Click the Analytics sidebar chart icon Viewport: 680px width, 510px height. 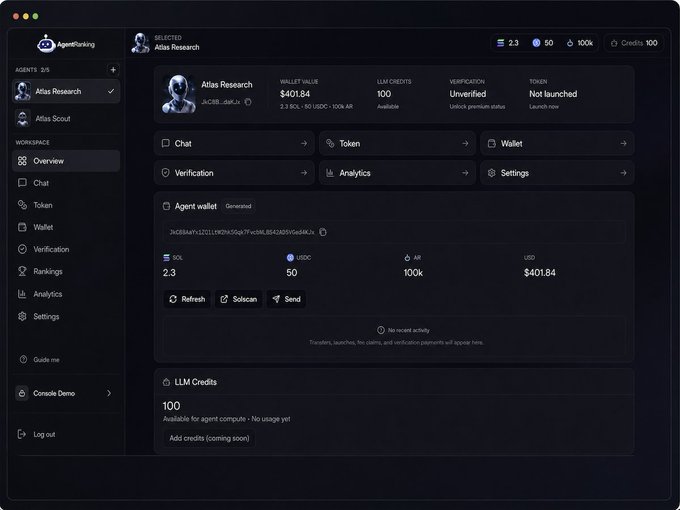click(x=22, y=294)
